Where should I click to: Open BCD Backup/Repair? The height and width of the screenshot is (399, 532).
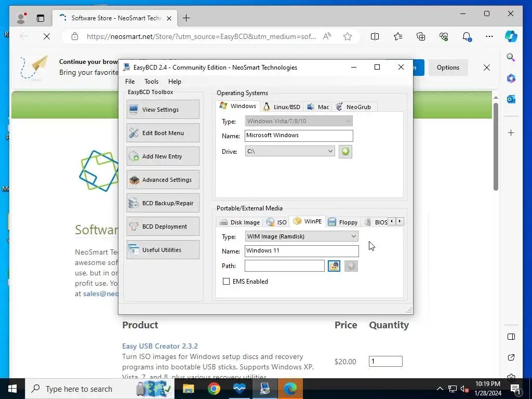coord(163,203)
